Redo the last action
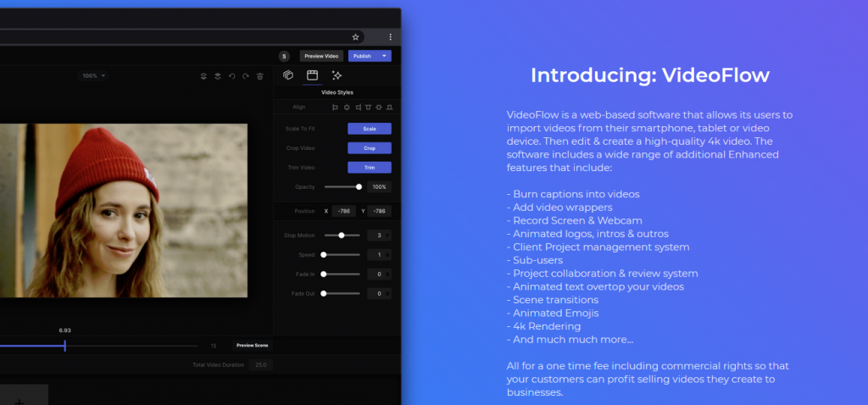Screen dimensions: 868x405 point(246,76)
